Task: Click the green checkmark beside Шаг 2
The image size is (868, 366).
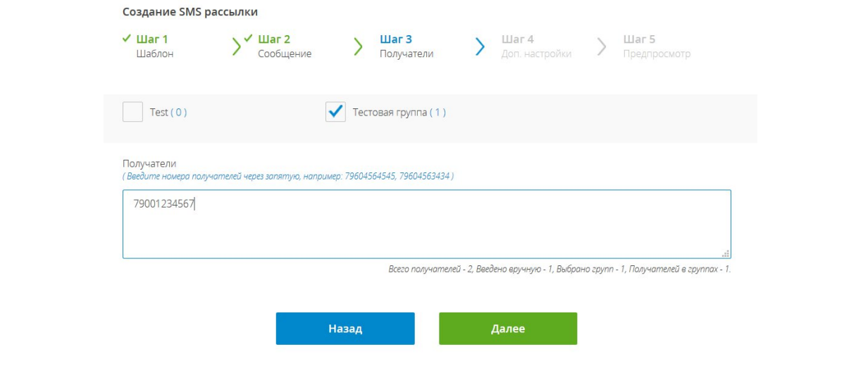Action: point(248,39)
